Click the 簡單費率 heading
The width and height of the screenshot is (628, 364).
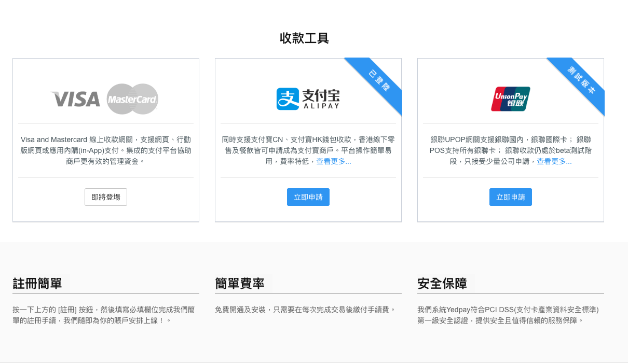click(240, 284)
